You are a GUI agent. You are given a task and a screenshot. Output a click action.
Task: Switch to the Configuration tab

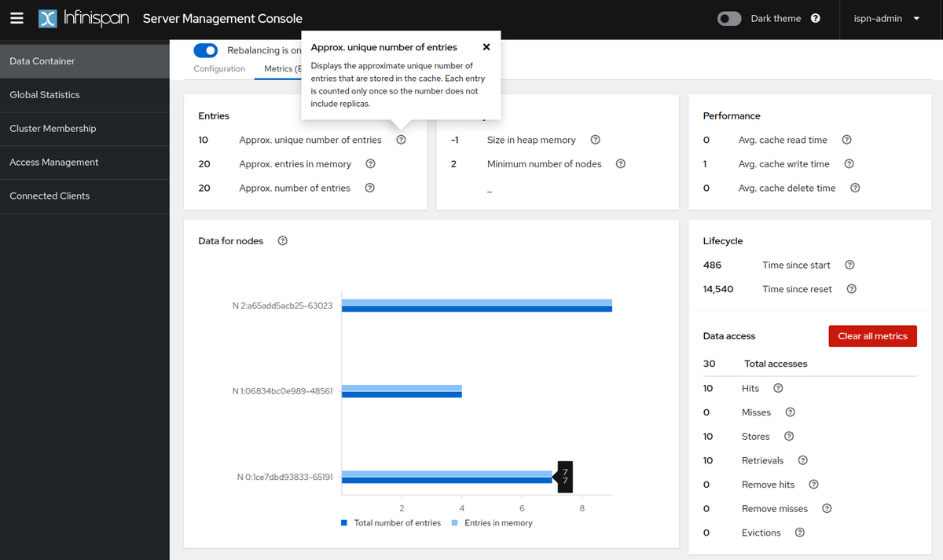coord(219,69)
